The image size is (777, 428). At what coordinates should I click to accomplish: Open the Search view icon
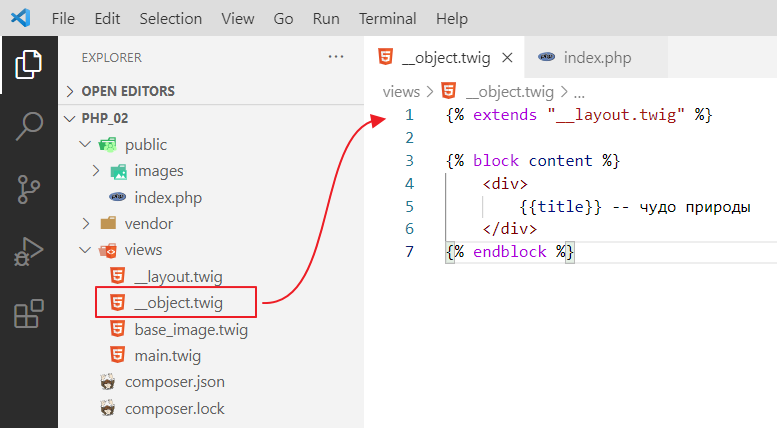(29, 127)
